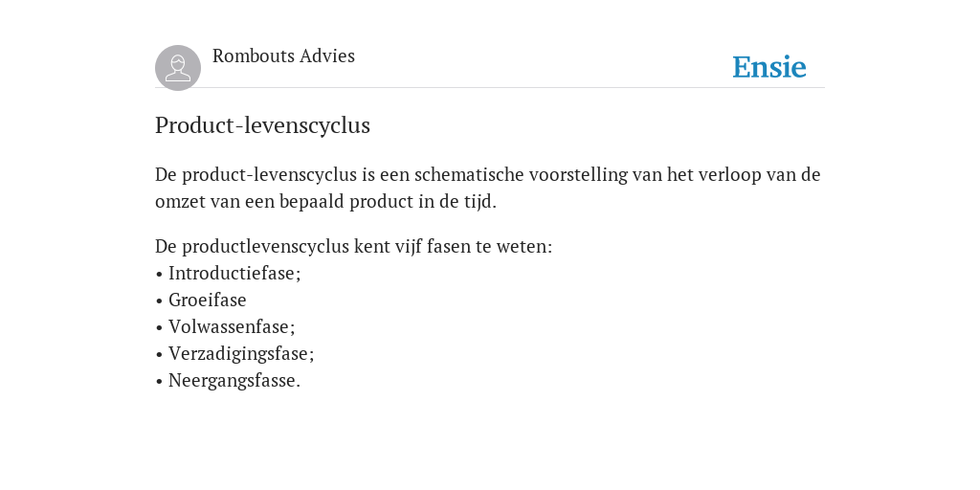Click the definition paragraph starting 'De product-levenscyclus is'

point(487,189)
